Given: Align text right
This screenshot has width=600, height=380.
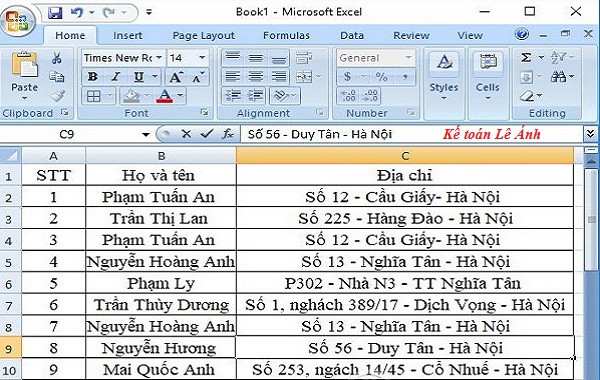Looking at the screenshot, I should pos(279,77).
